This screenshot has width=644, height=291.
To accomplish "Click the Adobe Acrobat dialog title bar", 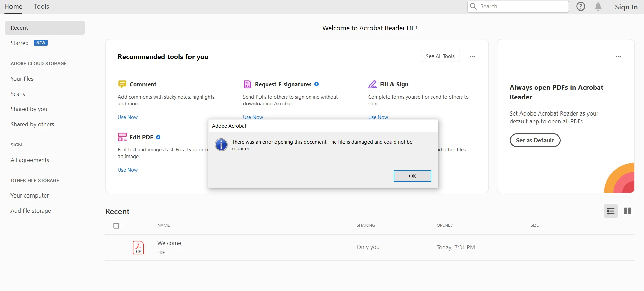I will click(x=323, y=126).
